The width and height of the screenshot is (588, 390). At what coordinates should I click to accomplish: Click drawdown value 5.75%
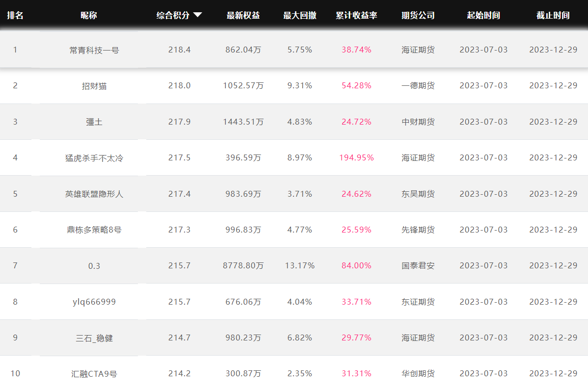(x=299, y=50)
